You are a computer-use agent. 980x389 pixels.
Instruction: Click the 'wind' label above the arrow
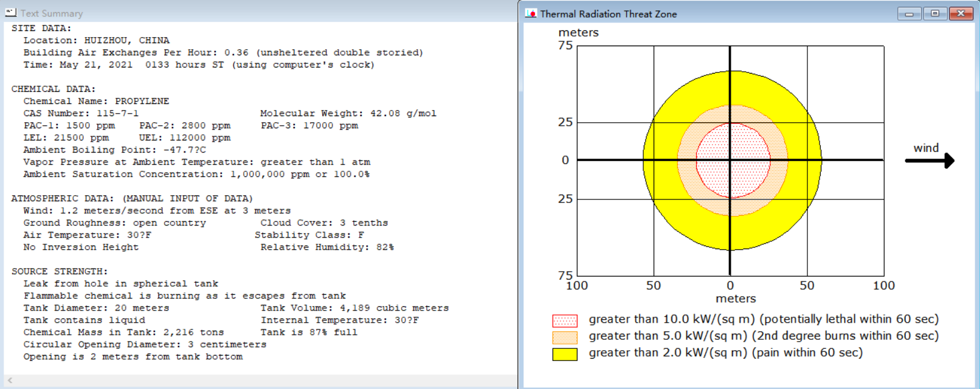tap(926, 148)
